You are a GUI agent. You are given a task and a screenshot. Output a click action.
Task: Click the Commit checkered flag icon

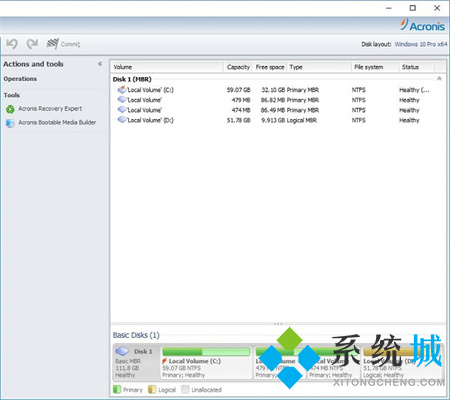pyautogui.click(x=53, y=44)
